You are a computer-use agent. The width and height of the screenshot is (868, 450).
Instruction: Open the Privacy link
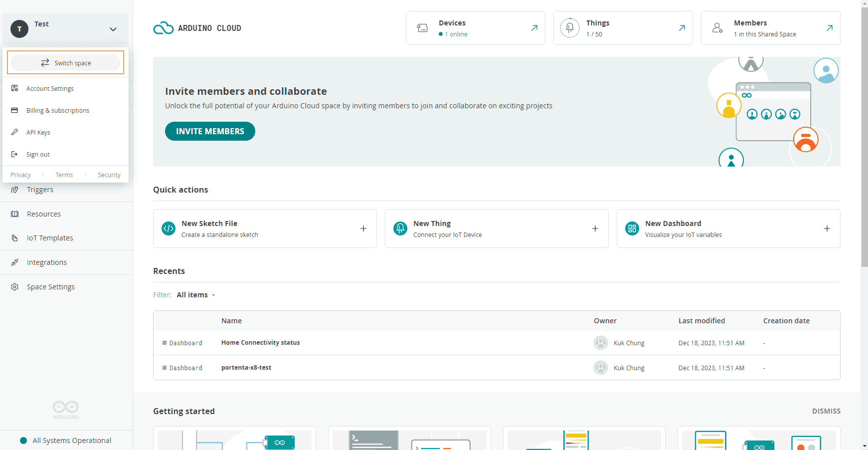click(20, 175)
